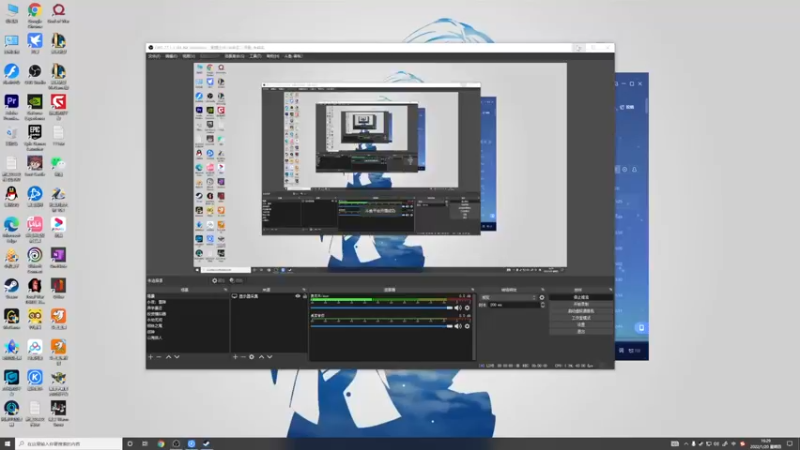Open first audio track settings gear
This screenshot has height=450, width=800.
point(467,308)
